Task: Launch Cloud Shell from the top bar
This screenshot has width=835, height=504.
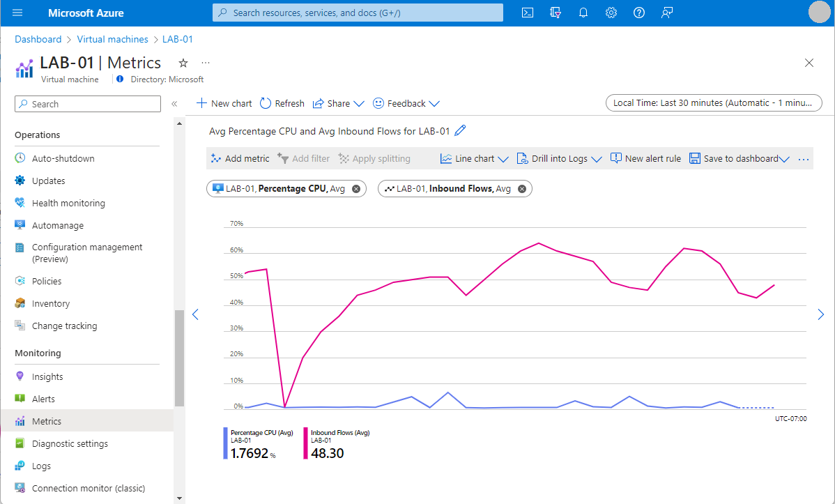Action: pos(527,13)
